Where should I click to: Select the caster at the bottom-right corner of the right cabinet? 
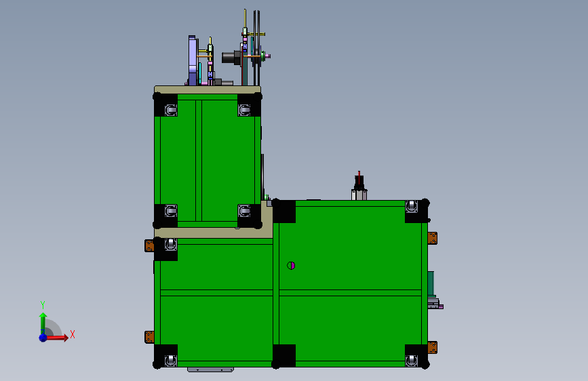pyautogui.click(x=412, y=361)
